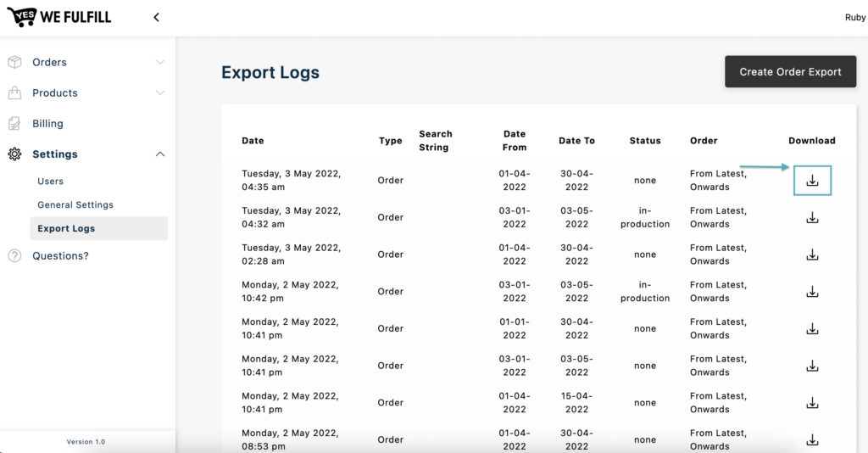Click the Questions help circle icon
This screenshot has height=453, width=868.
pyautogui.click(x=15, y=256)
